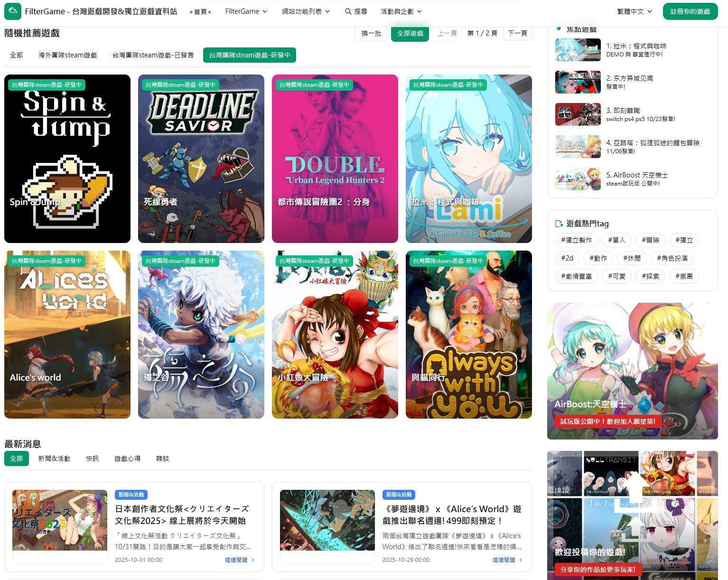Click the 註冊你的遊戲 button
This screenshot has width=728, height=580.
690,11
